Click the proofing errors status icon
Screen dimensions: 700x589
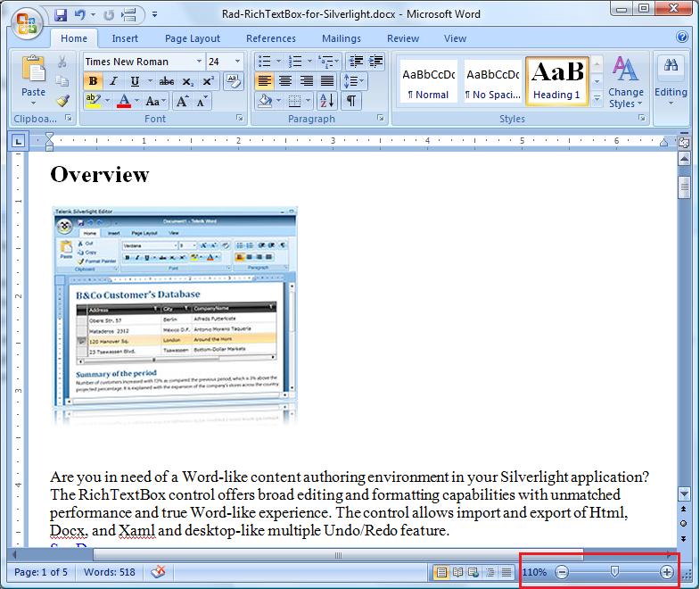pos(158,572)
